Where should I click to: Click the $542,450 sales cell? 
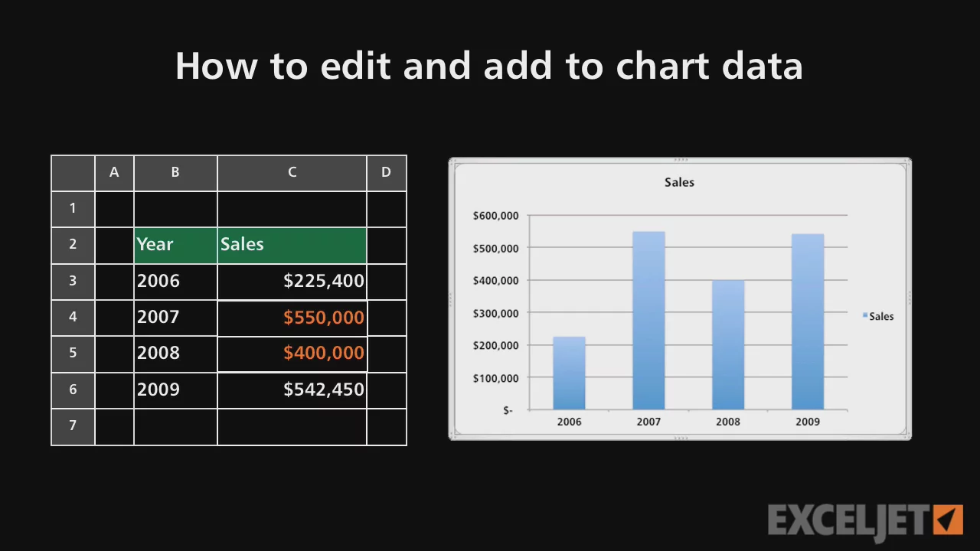tap(292, 390)
